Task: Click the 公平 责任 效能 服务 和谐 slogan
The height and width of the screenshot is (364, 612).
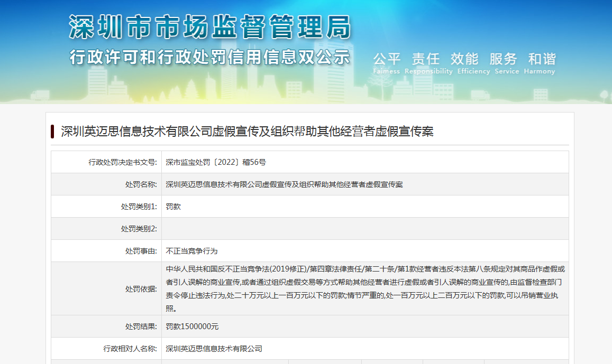Action: pyautogui.click(x=464, y=59)
